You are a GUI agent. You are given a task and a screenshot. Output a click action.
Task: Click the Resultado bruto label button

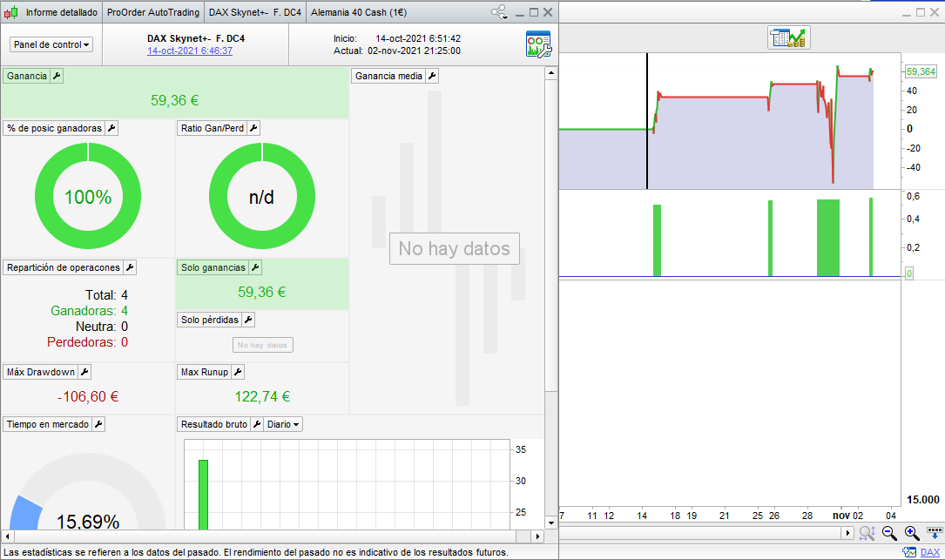pyautogui.click(x=214, y=424)
